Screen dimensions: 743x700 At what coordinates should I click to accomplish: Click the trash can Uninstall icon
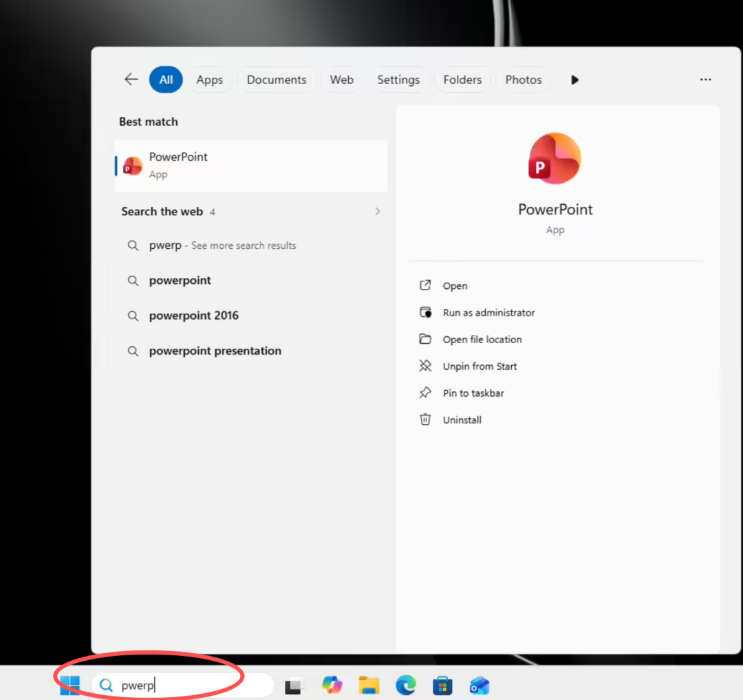426,419
